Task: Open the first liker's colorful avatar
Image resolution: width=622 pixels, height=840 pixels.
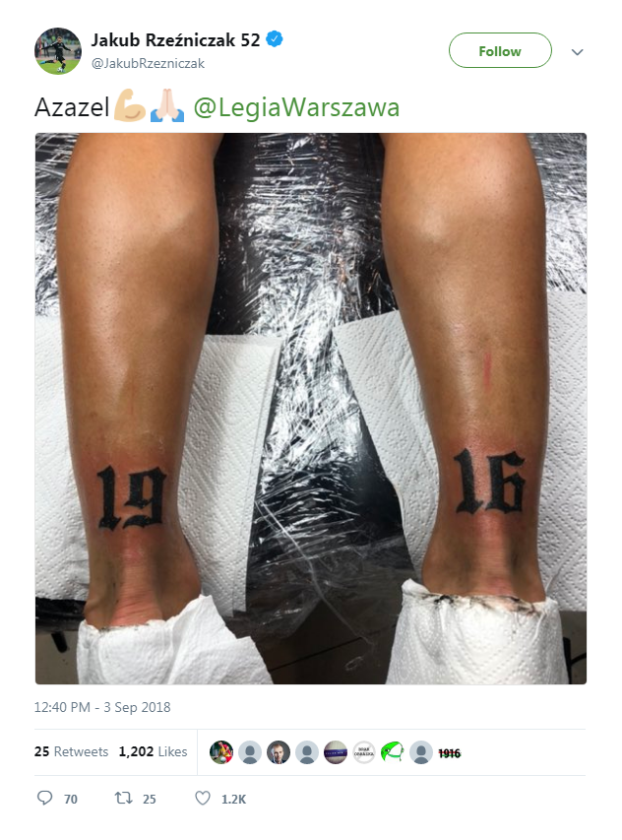Action: point(221,752)
